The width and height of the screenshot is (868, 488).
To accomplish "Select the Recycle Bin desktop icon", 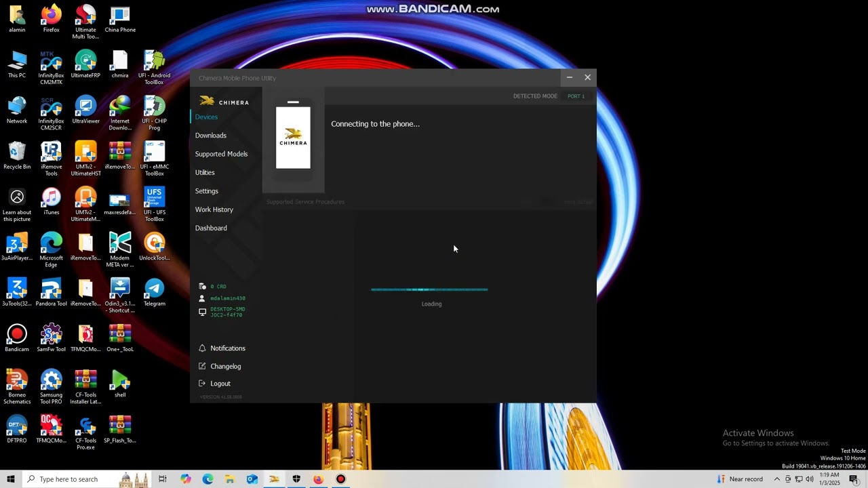I will 17,155.
